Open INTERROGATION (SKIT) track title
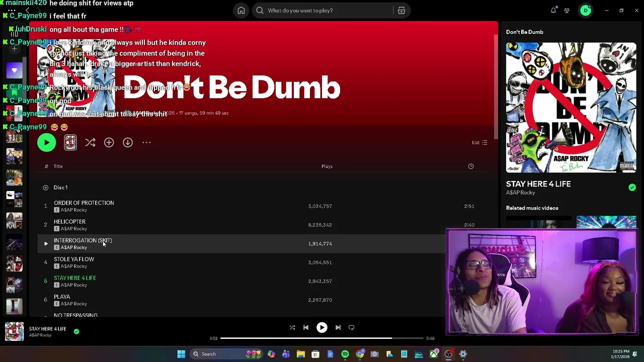The height and width of the screenshot is (362, 644). click(83, 240)
